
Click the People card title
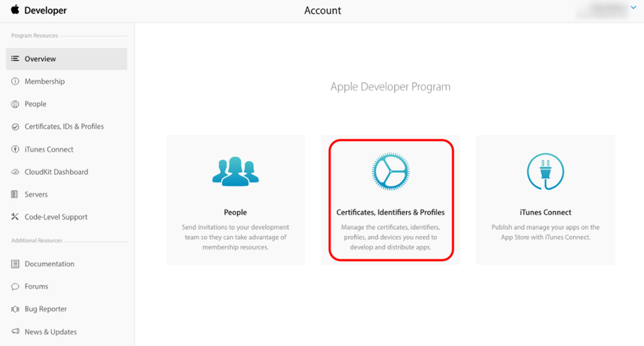235,213
